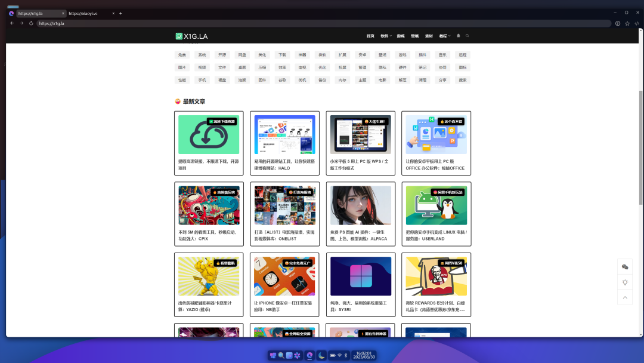Open the 鲸鲮OFFICE article thumbnail
Viewport: 644px width, 363px height.
click(x=436, y=135)
